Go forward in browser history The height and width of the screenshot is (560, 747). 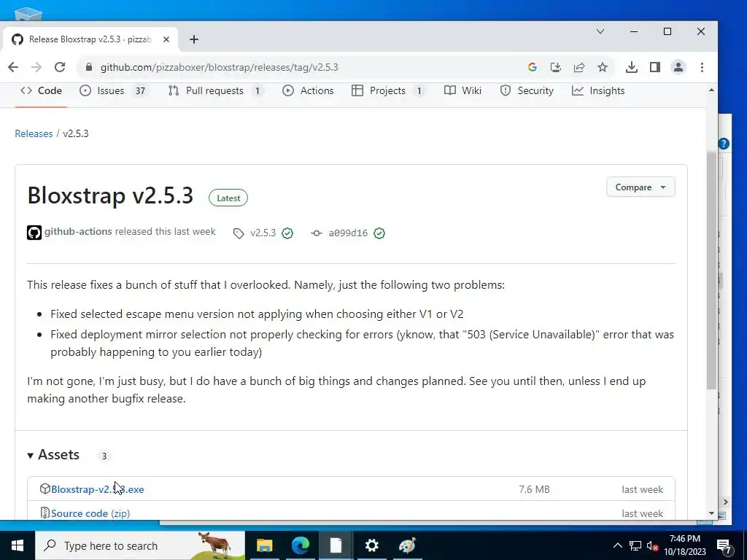coord(36,67)
